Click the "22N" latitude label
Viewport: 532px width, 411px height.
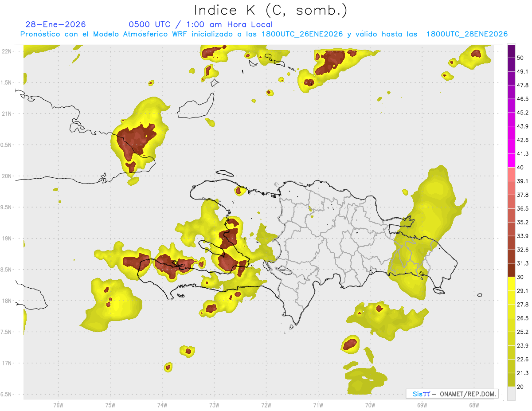coord(7,51)
